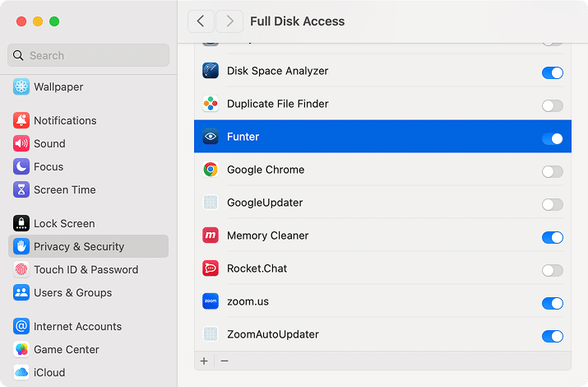Open Lock Screen settings
588x387 pixels.
point(89,223)
